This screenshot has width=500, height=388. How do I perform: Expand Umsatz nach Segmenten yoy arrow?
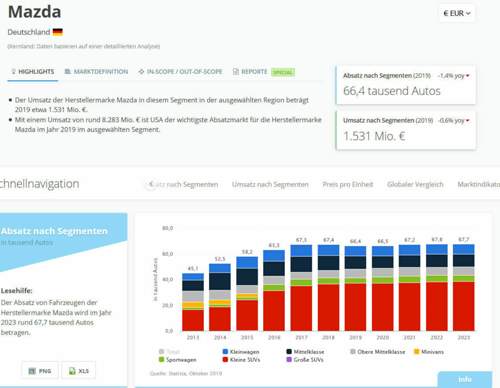[468, 120]
